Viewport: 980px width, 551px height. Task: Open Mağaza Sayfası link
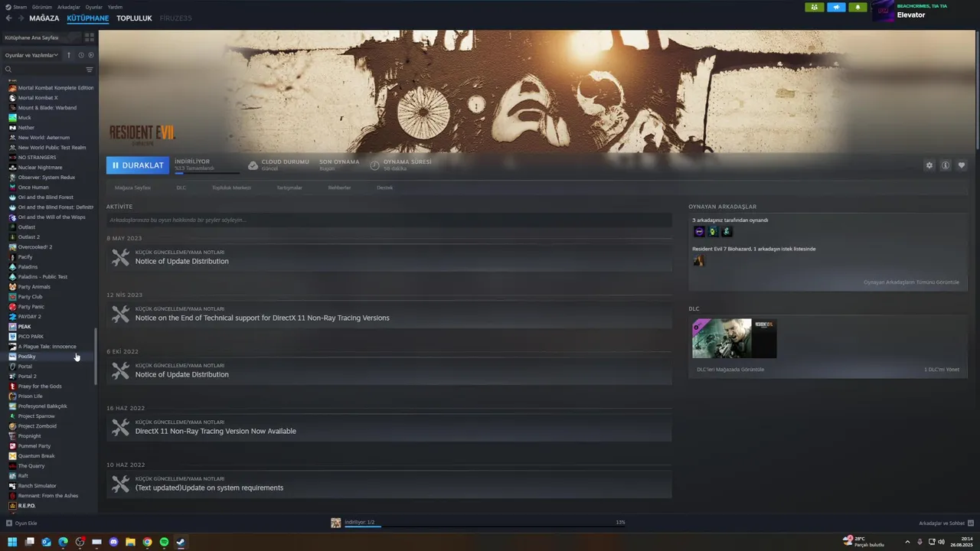pos(132,187)
